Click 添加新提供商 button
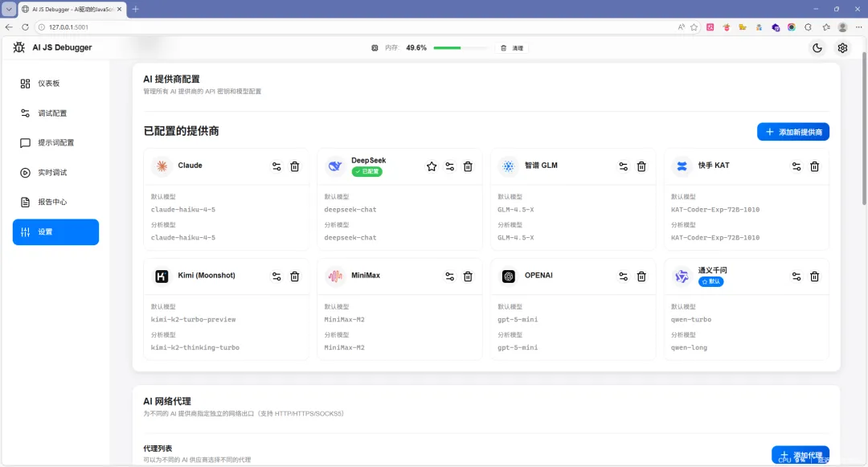This screenshot has width=868, height=467. click(792, 132)
